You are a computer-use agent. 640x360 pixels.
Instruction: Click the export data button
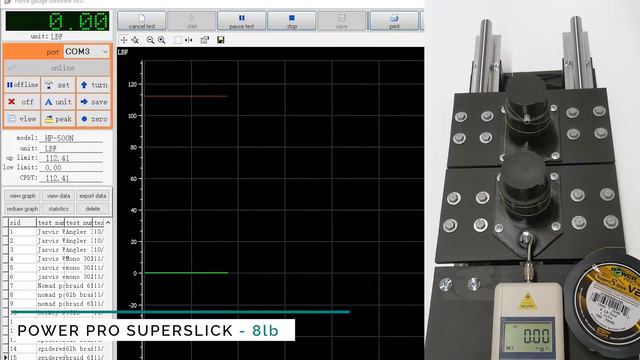pos(93,196)
